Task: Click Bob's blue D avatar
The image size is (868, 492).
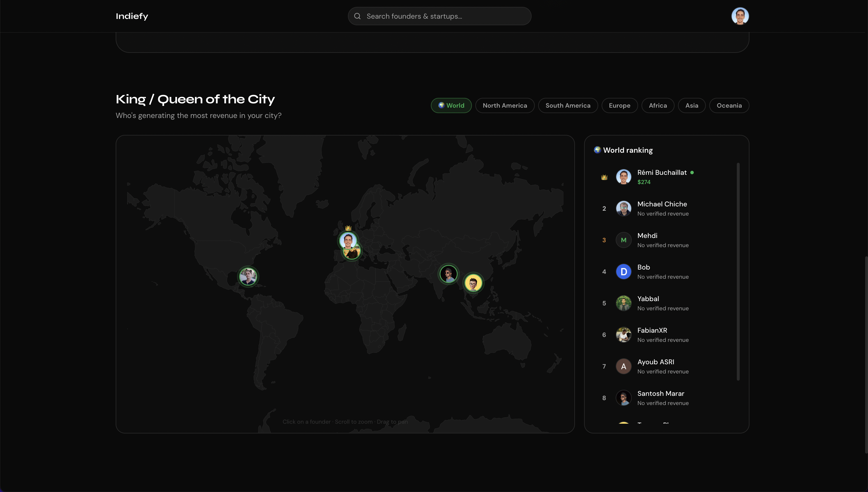Action: [x=623, y=272]
